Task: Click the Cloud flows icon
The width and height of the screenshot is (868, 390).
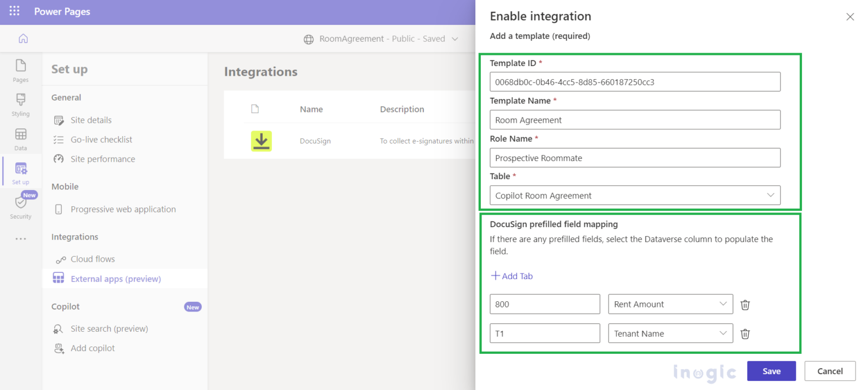Action: [x=59, y=259]
